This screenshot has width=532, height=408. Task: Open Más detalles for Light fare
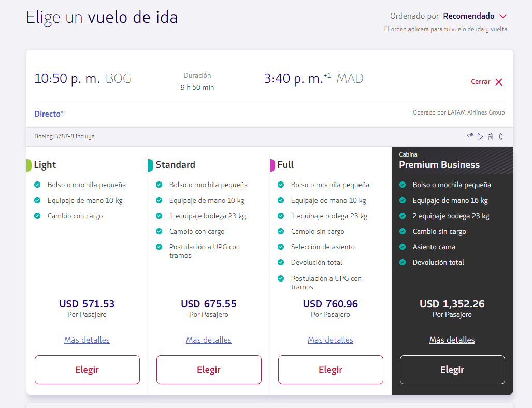(x=87, y=340)
